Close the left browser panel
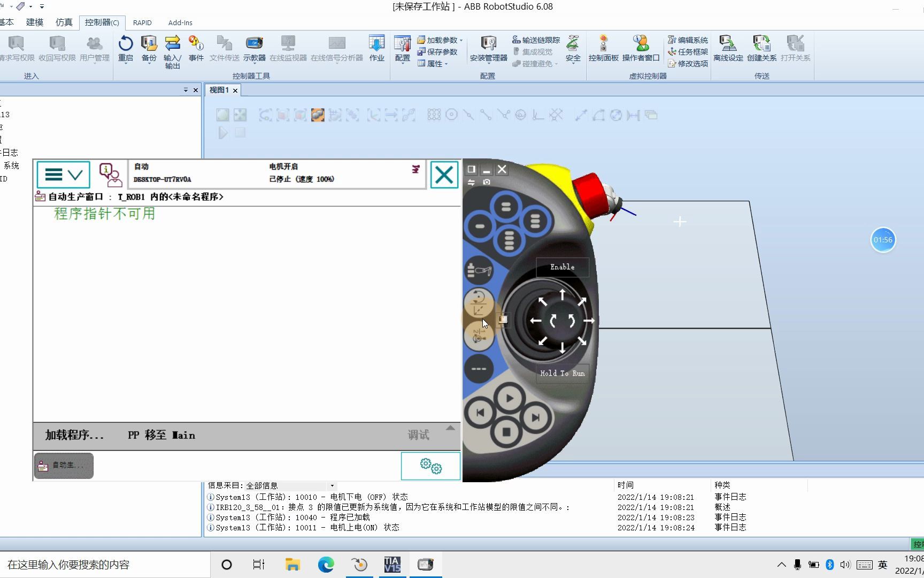This screenshot has width=924, height=578. tap(196, 90)
